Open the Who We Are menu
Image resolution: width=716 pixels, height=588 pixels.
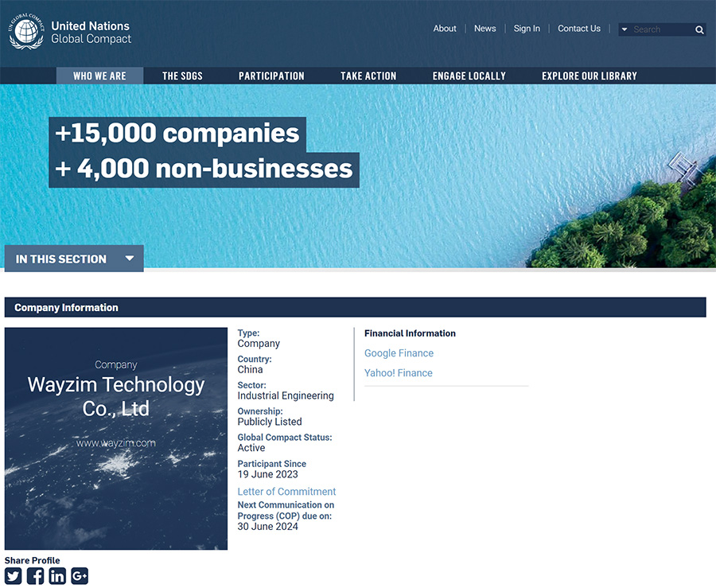tap(99, 76)
